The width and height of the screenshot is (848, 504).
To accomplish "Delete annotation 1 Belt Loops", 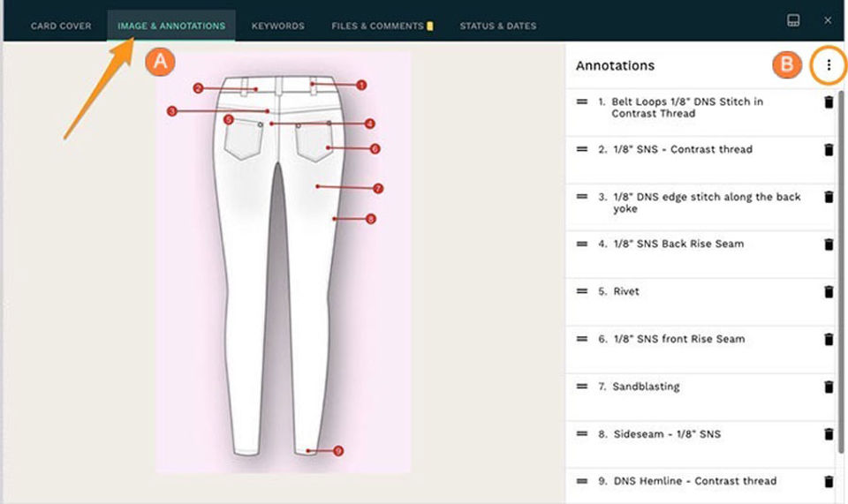I will [x=829, y=102].
